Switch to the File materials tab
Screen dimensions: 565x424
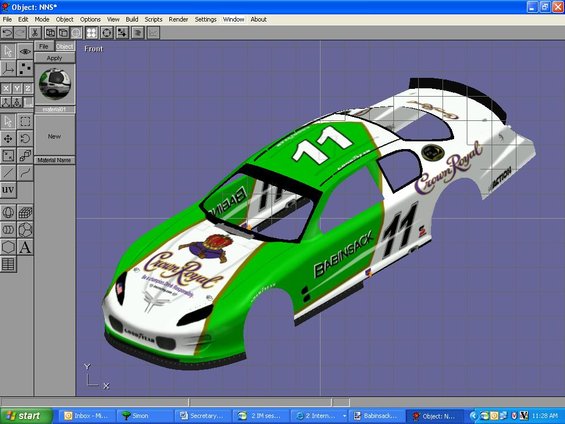[x=44, y=46]
